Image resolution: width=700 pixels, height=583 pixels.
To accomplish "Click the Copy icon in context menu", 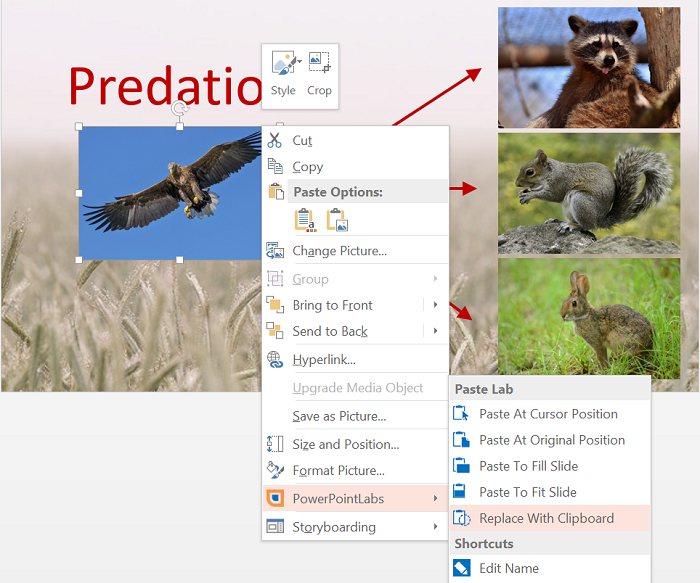I will click(x=275, y=167).
